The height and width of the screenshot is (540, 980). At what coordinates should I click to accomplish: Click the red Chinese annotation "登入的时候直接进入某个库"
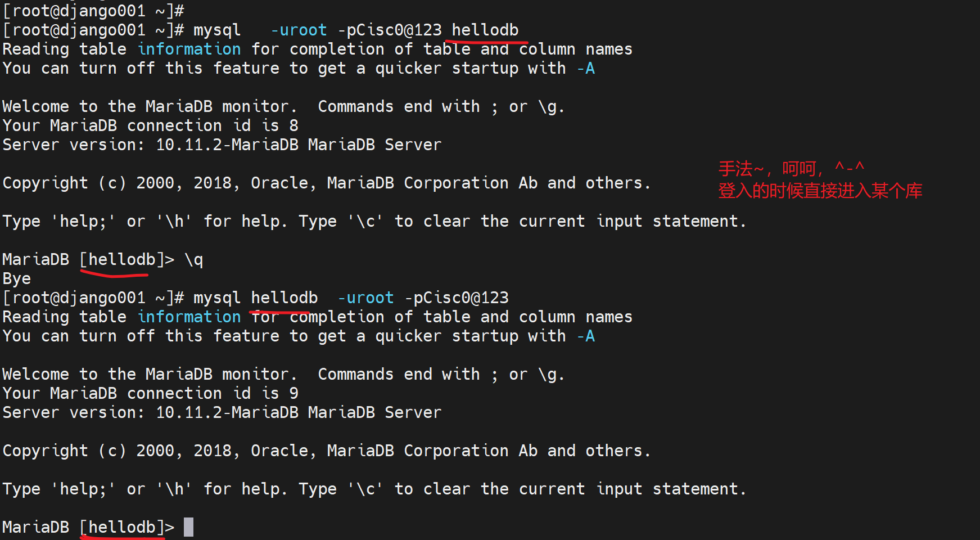[x=820, y=191]
